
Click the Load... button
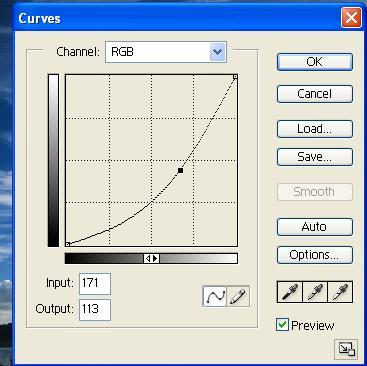click(x=315, y=129)
